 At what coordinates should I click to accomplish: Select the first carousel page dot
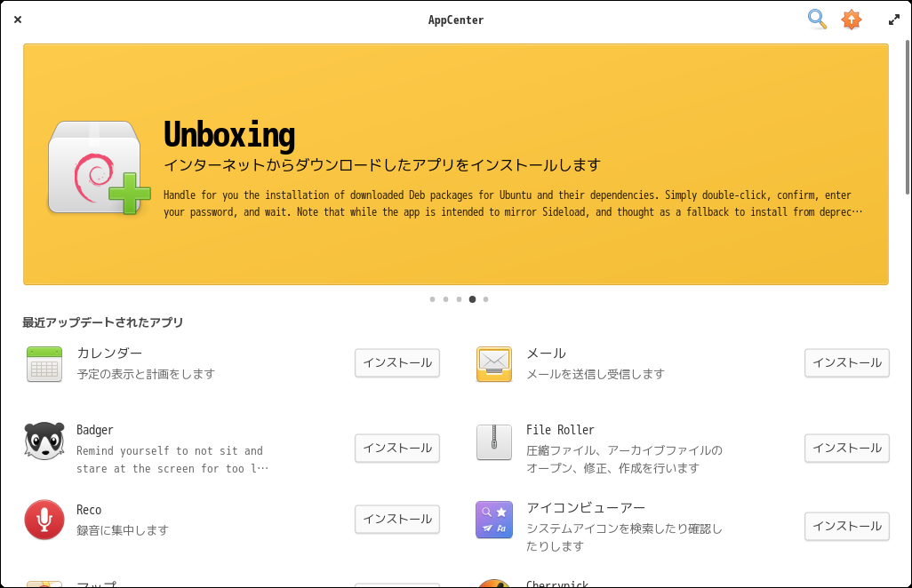432,299
